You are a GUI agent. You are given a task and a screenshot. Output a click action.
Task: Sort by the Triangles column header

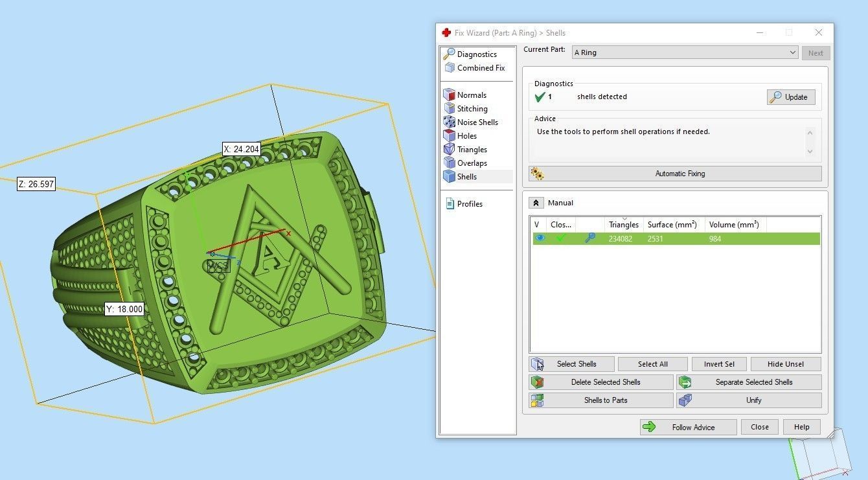point(624,225)
